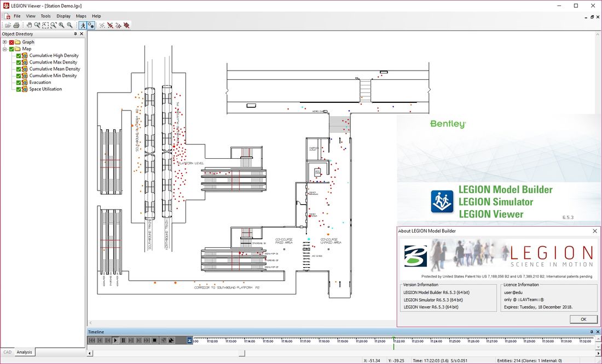Click the timeline Play button
The width and height of the screenshot is (602, 364).
(x=115, y=340)
